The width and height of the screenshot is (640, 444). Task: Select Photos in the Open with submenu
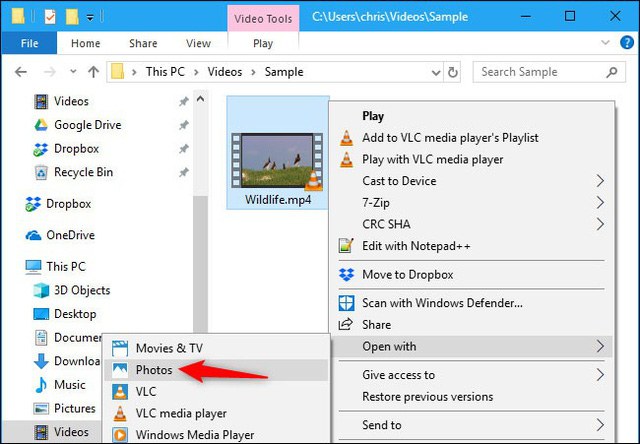(155, 370)
